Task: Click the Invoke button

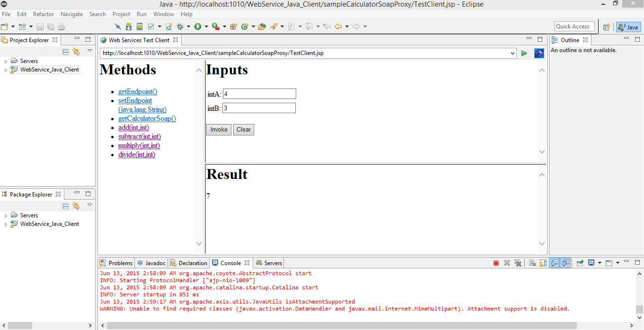Action: (x=219, y=130)
